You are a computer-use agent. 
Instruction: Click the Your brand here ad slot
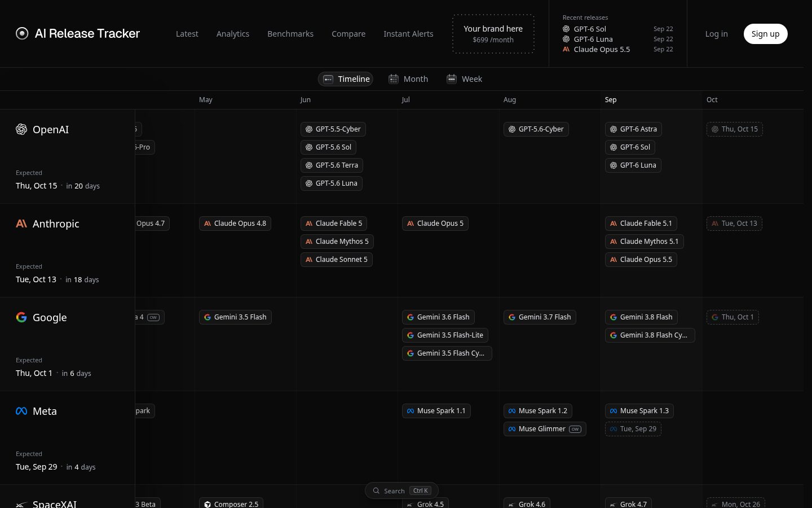pyautogui.click(x=493, y=34)
